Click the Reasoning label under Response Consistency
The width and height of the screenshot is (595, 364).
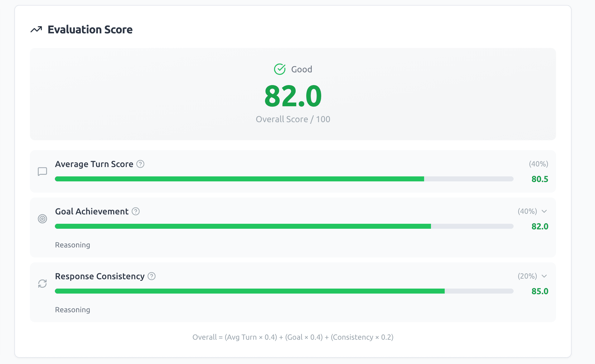pyautogui.click(x=72, y=310)
